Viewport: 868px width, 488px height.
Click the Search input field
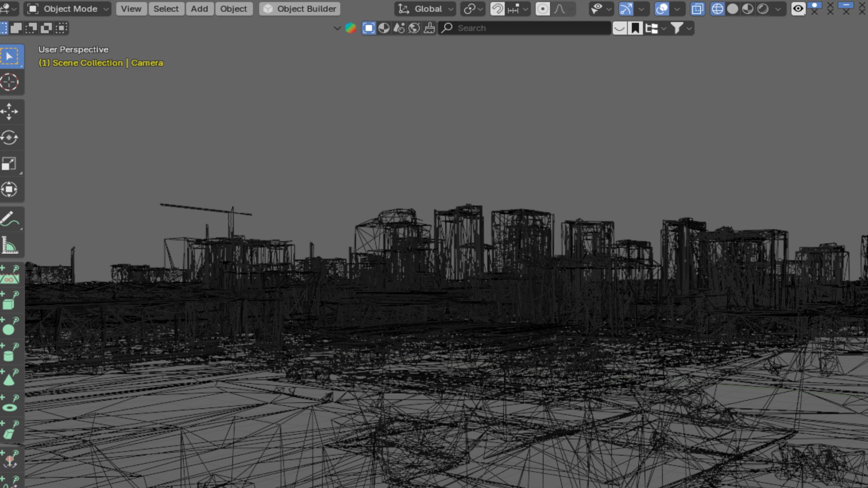tap(525, 28)
